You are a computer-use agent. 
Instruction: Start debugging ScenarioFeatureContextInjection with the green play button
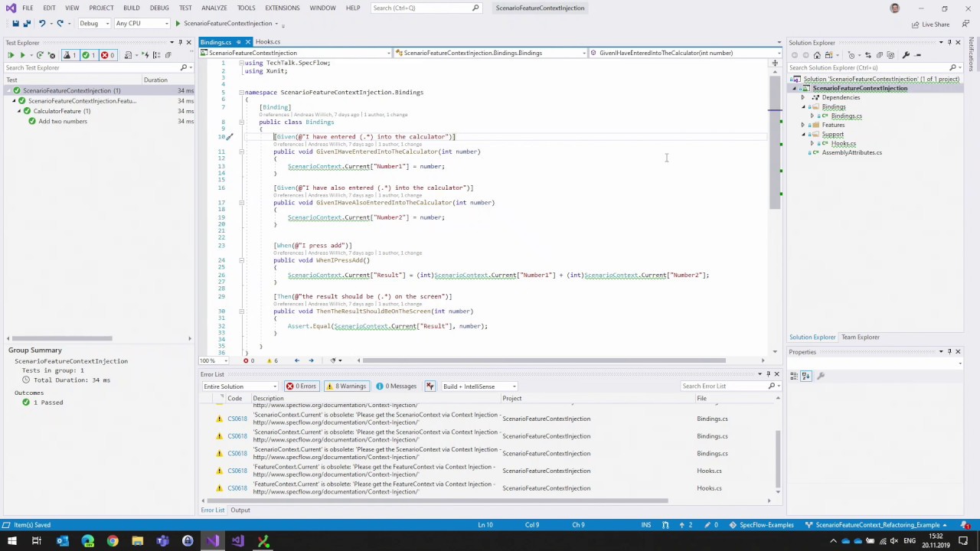[x=178, y=24]
